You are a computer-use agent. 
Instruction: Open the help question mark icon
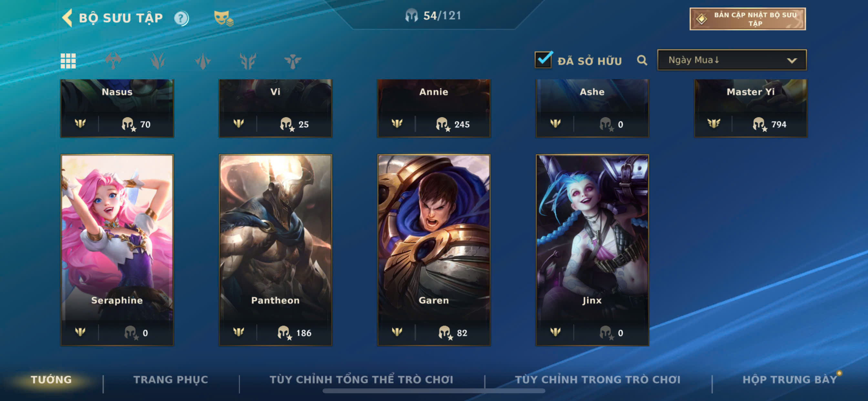click(181, 18)
